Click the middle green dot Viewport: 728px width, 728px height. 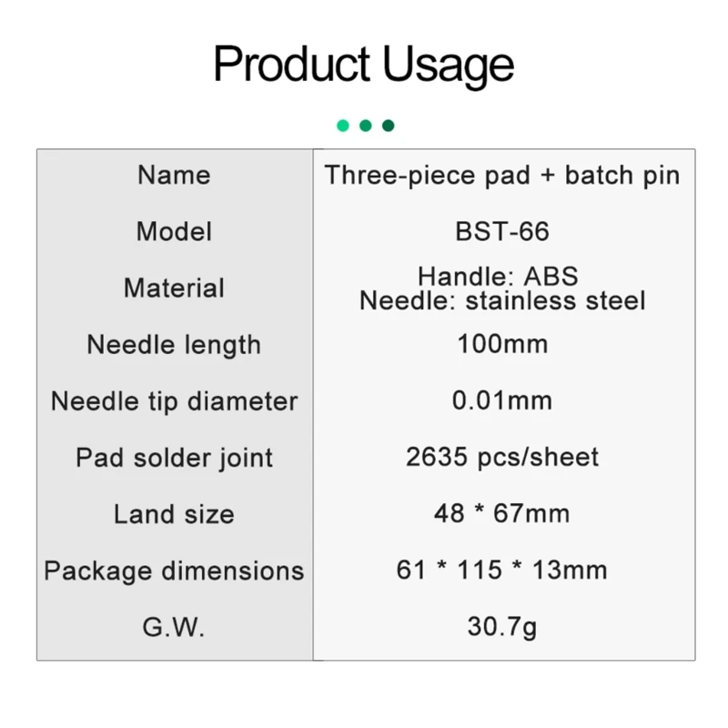point(366,126)
